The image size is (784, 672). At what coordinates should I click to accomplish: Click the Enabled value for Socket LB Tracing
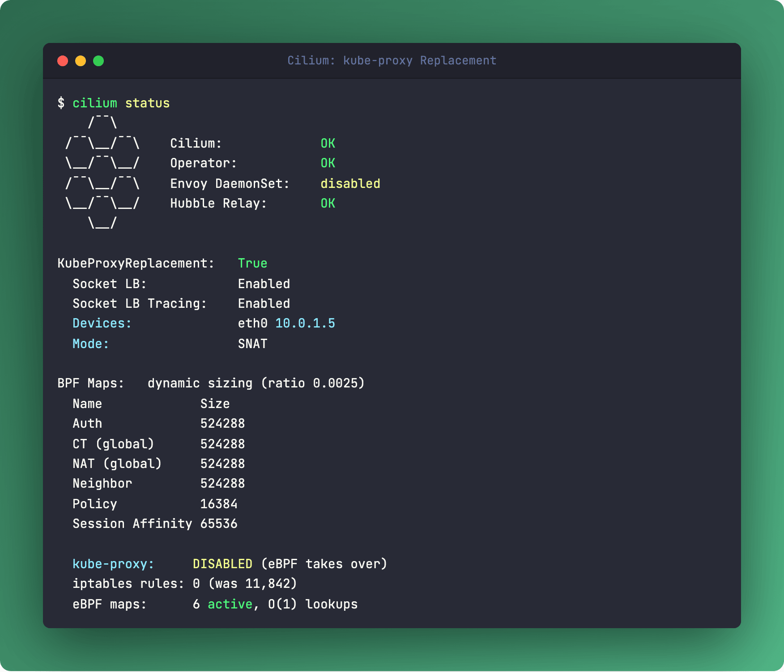pyautogui.click(x=264, y=303)
